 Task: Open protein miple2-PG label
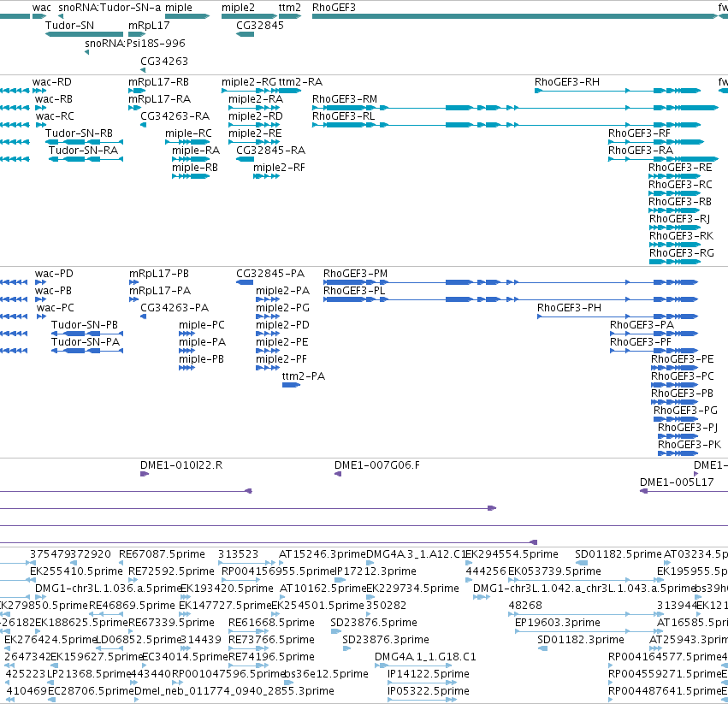[x=282, y=308]
